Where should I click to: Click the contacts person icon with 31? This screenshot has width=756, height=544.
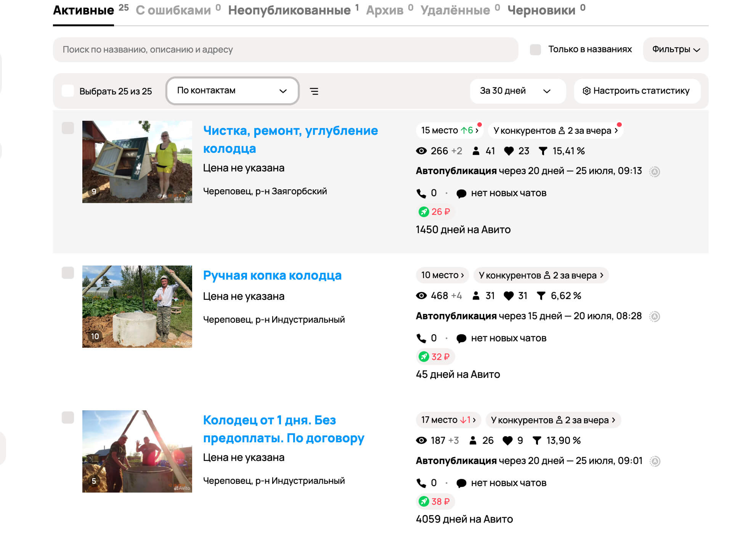(476, 296)
